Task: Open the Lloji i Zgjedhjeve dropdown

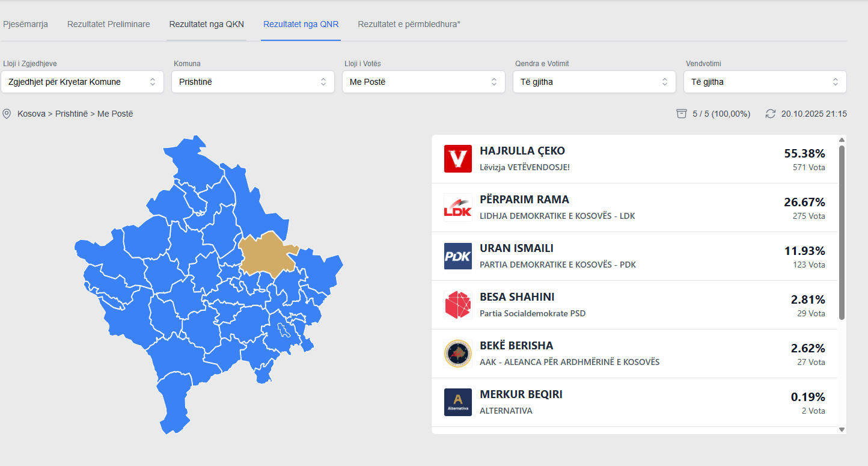Action: point(82,82)
